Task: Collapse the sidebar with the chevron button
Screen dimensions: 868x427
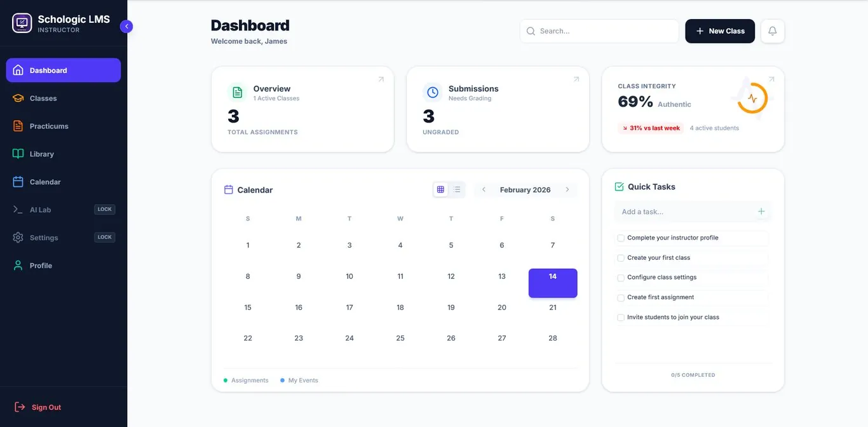Action: click(126, 26)
